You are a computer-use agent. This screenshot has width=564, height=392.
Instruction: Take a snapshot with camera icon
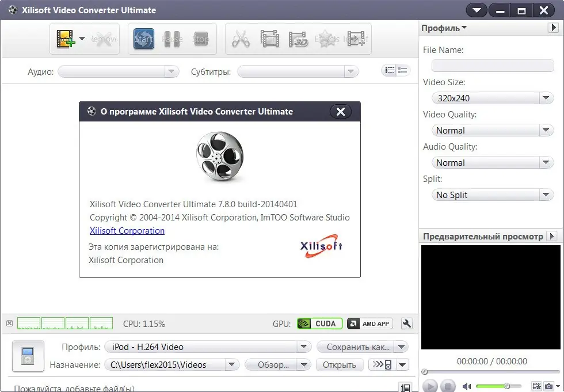[x=549, y=386]
